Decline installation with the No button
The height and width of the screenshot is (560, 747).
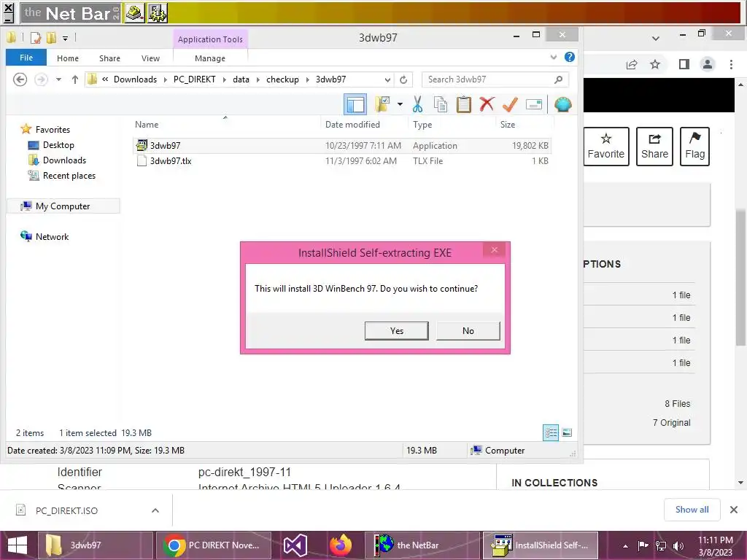[x=468, y=330]
